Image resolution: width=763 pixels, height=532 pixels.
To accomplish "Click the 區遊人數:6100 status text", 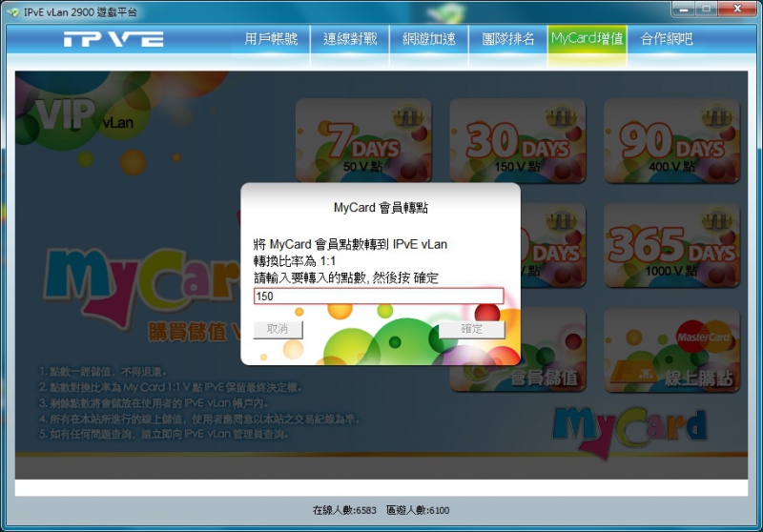I will 418,510.
